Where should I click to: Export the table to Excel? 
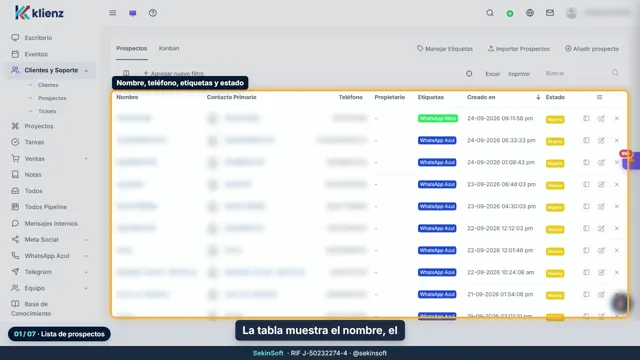(492, 74)
